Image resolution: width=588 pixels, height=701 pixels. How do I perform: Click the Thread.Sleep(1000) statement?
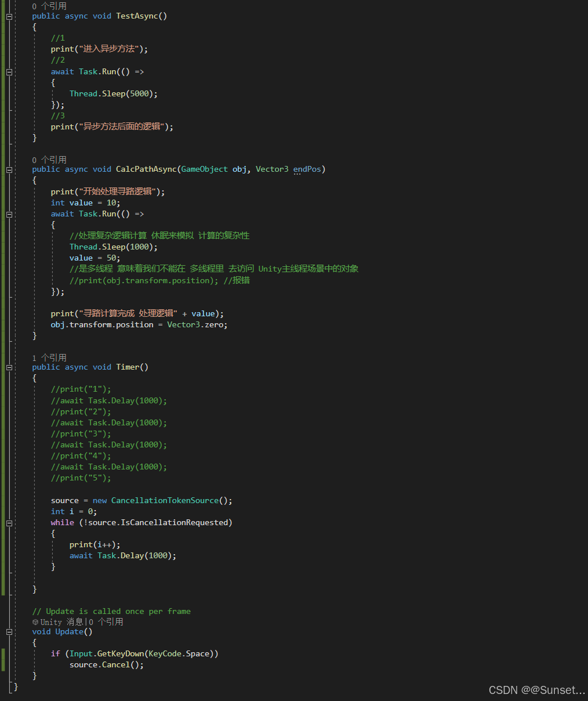pyautogui.click(x=114, y=247)
